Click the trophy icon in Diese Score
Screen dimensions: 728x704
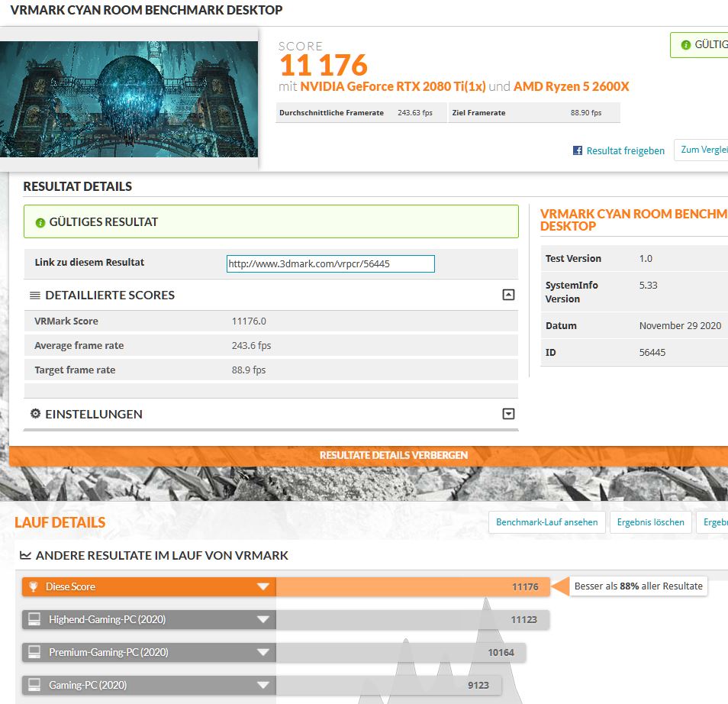(33, 586)
